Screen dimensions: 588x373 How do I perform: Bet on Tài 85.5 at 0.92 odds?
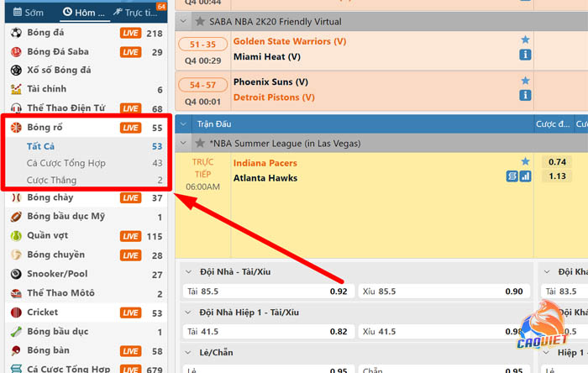(269, 292)
